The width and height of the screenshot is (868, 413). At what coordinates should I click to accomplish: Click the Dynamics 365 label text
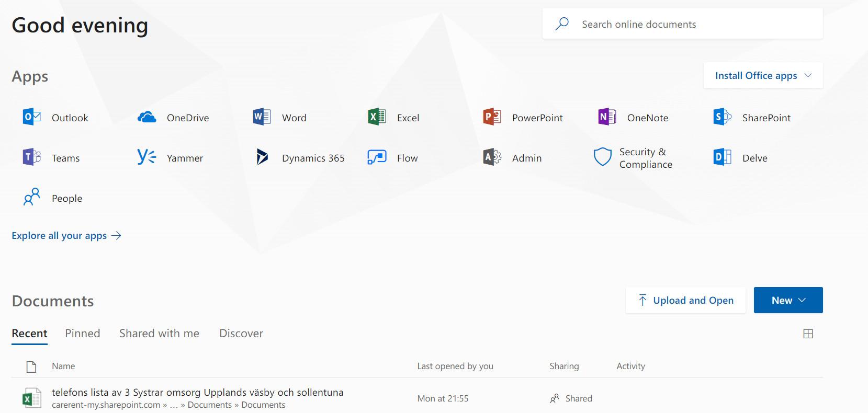click(x=313, y=158)
